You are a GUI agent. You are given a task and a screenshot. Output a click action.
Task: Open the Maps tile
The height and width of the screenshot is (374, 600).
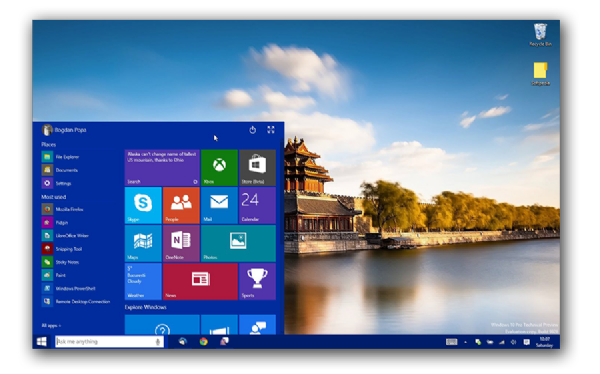[143, 243]
